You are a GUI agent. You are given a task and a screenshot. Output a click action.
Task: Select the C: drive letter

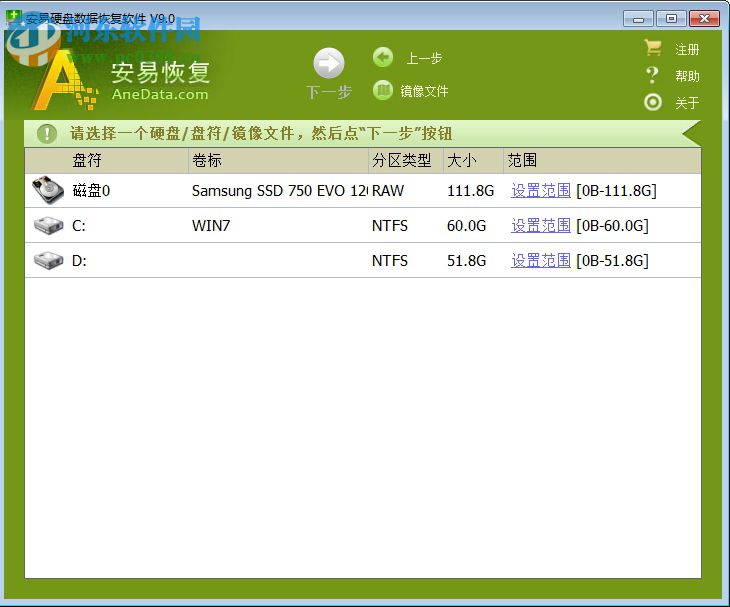point(79,226)
